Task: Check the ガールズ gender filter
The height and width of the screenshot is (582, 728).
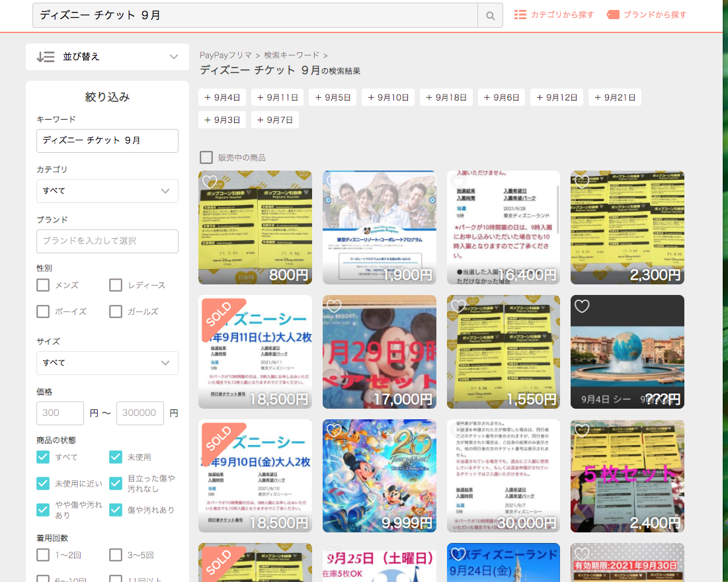Action: pos(116,312)
